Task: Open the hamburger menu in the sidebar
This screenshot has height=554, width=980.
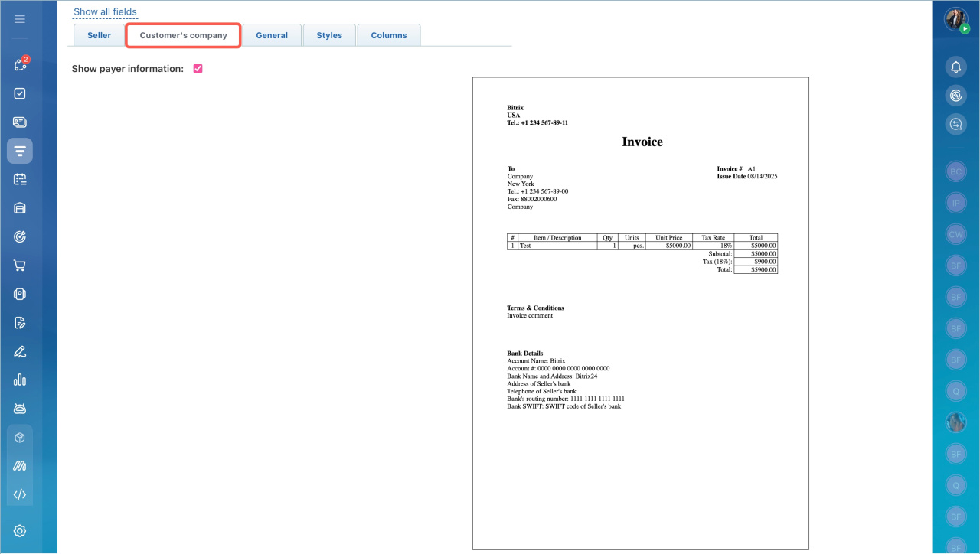Action: (x=20, y=19)
